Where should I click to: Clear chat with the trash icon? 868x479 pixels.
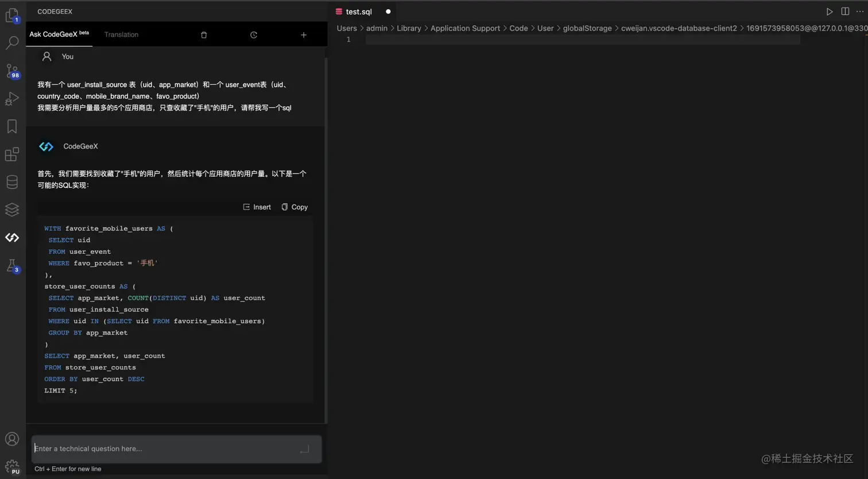point(204,35)
